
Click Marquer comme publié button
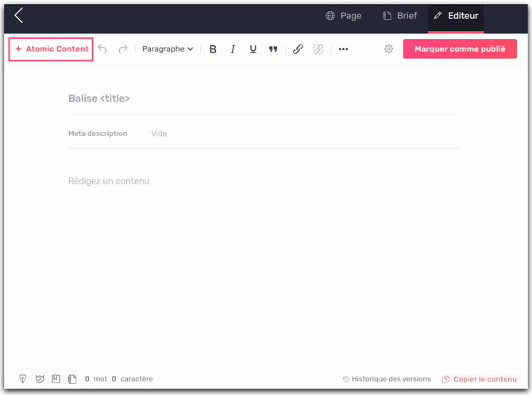click(x=460, y=49)
